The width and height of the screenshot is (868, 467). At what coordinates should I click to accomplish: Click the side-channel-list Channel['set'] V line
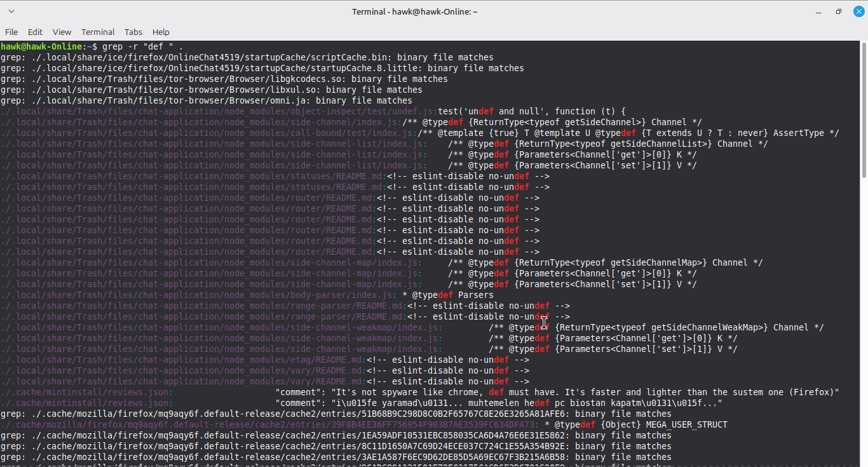point(348,165)
